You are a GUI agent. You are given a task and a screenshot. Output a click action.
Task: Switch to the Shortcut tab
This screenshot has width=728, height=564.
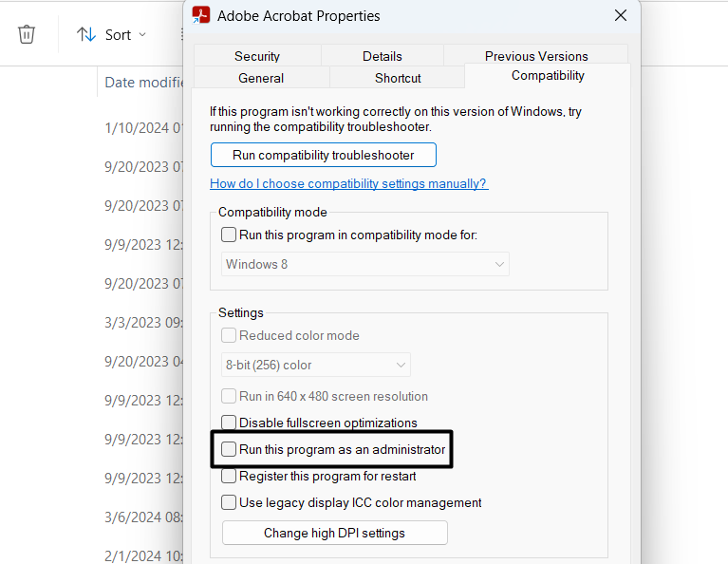click(x=398, y=78)
